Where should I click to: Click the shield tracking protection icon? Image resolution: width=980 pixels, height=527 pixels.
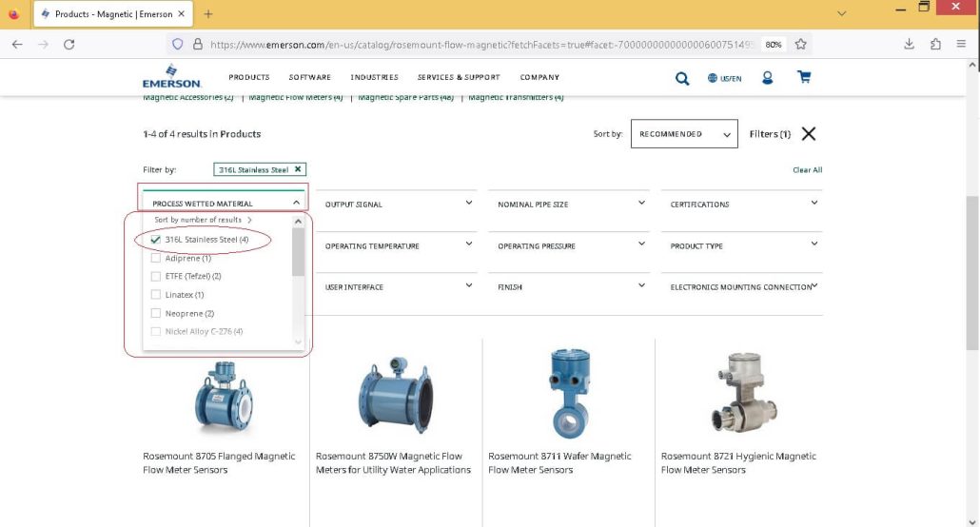(178, 45)
